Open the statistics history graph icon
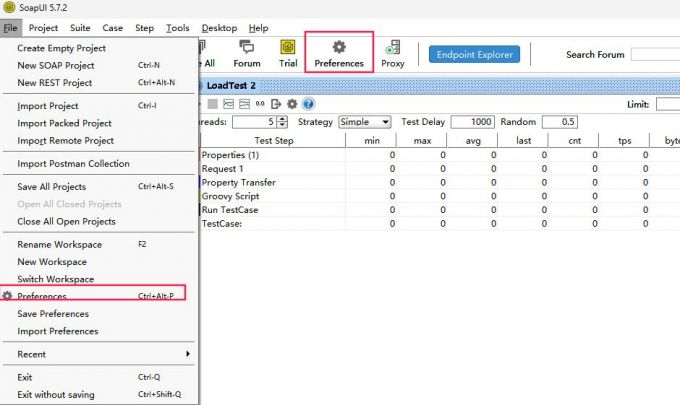This screenshot has height=405, width=680. coord(245,104)
